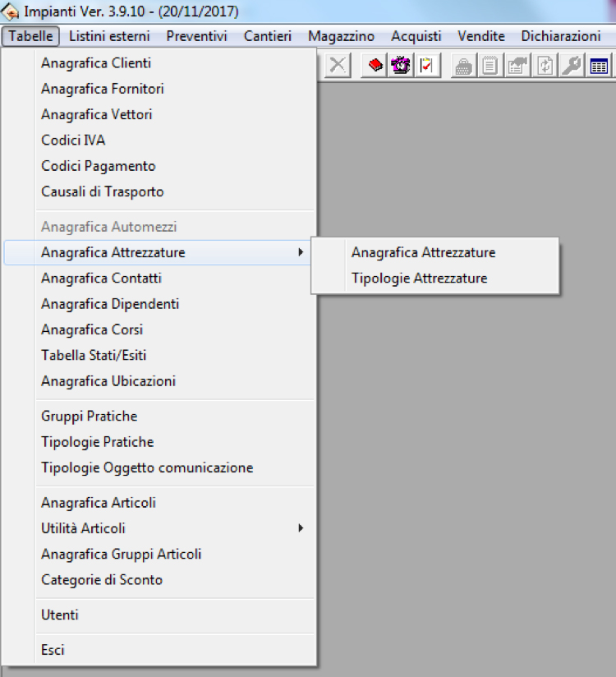
Task: Open the Utenti menu entry
Action: (60, 615)
